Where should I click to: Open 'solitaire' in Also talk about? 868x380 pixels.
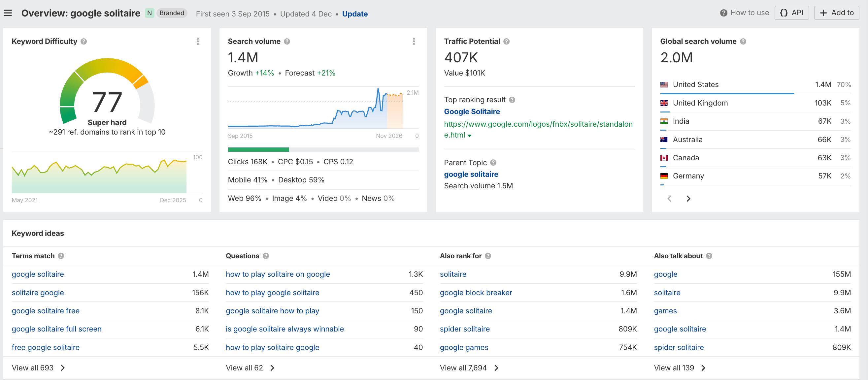[667, 293]
